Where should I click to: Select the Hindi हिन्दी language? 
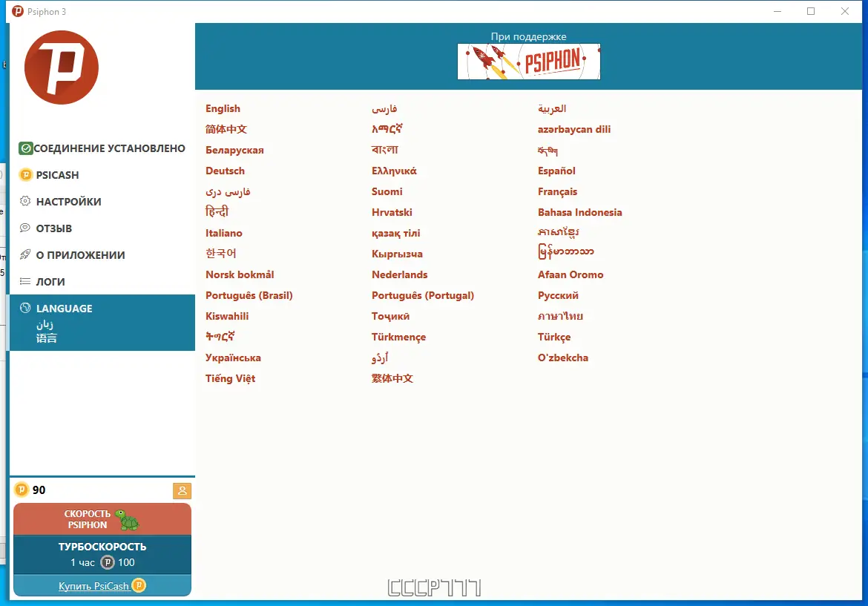pos(217,211)
